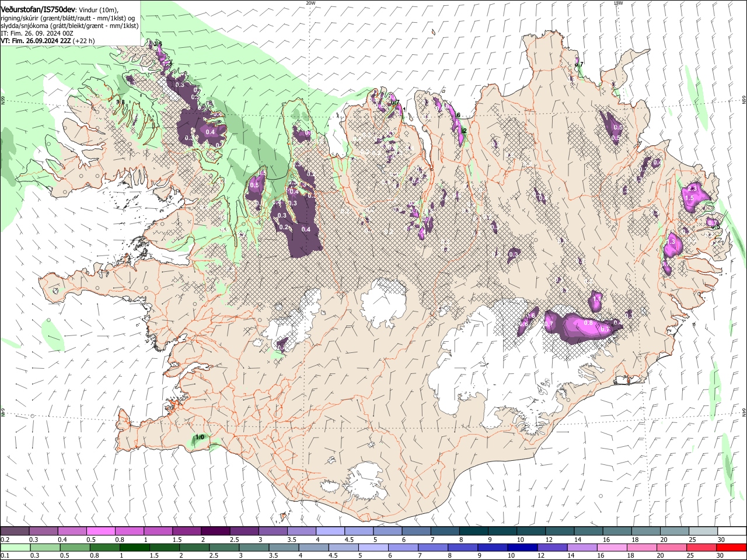Select blue rain swatch between 7 and 8

[433, 547]
